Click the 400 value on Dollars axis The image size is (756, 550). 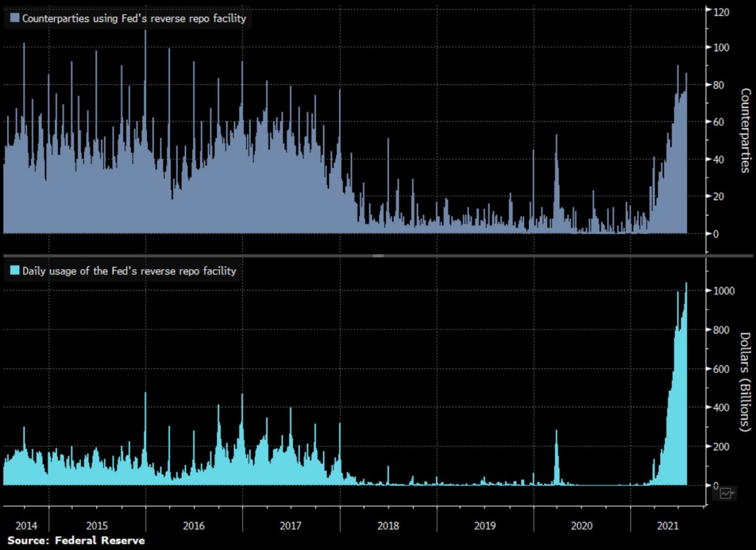click(722, 408)
